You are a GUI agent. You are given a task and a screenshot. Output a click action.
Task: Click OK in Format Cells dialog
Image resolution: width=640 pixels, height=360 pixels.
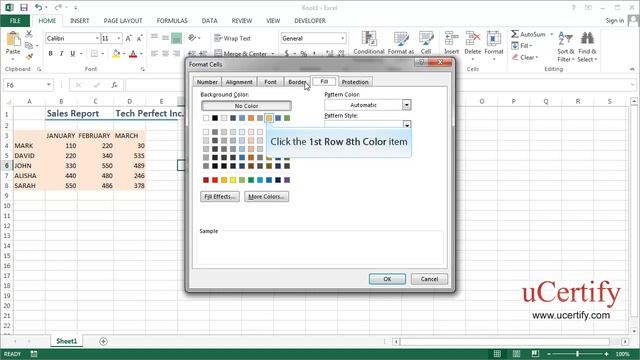click(x=387, y=279)
